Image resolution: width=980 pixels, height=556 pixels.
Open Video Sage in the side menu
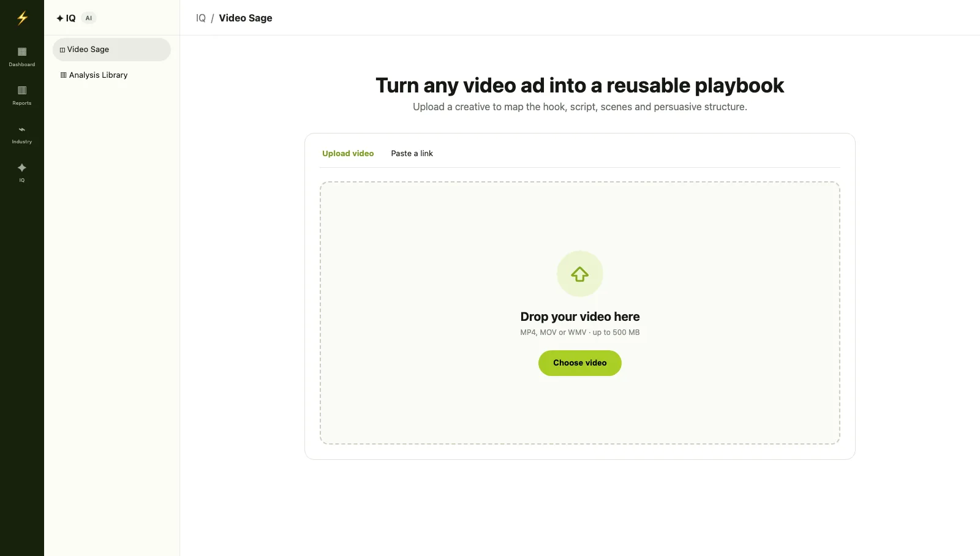tap(111, 50)
